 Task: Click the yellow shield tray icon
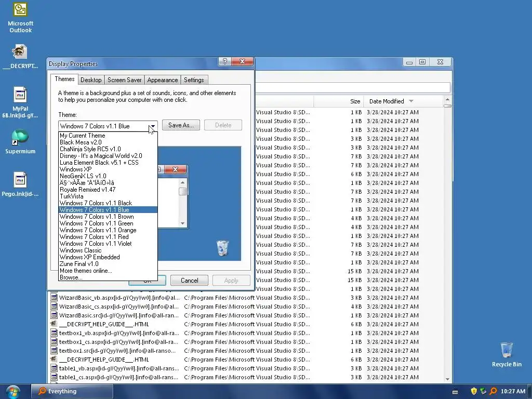coord(474,391)
